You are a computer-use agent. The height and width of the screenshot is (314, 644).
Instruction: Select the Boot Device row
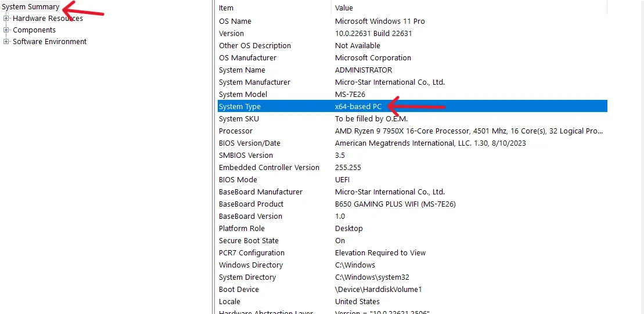click(x=239, y=290)
